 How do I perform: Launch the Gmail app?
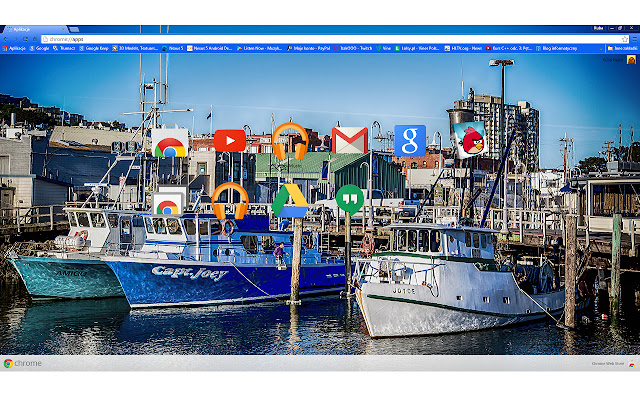point(350,140)
